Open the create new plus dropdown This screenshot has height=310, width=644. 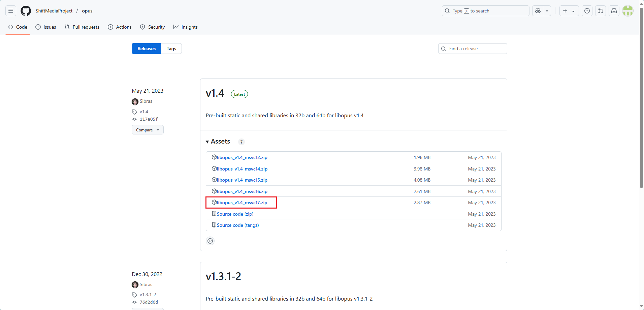pyautogui.click(x=569, y=11)
